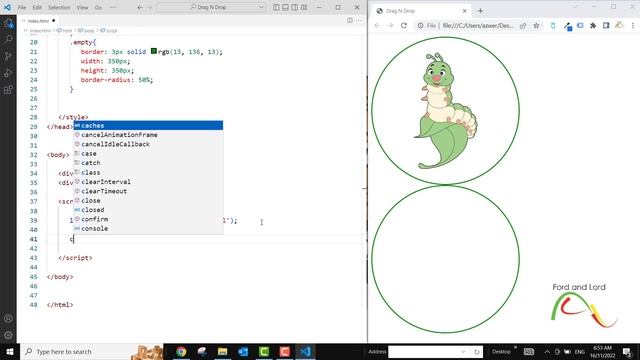The image size is (640, 360).
Task: Open File Explorer from the taskbar
Action: coord(222,351)
